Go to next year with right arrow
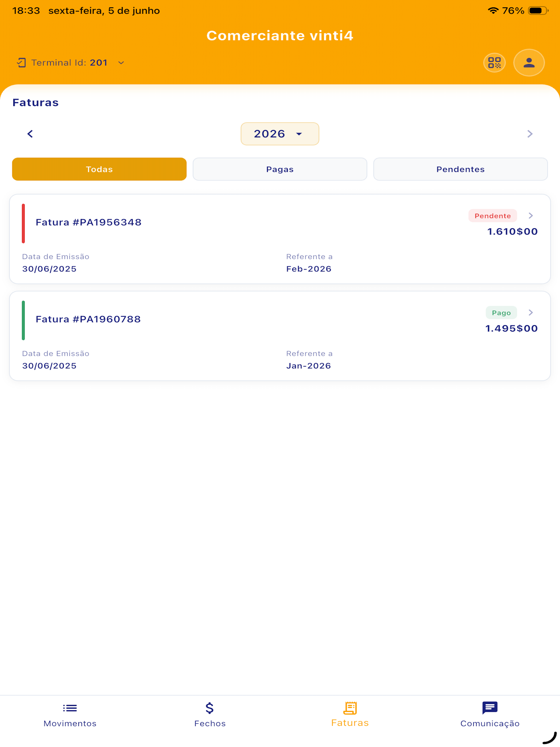The width and height of the screenshot is (560, 747). pos(530,134)
